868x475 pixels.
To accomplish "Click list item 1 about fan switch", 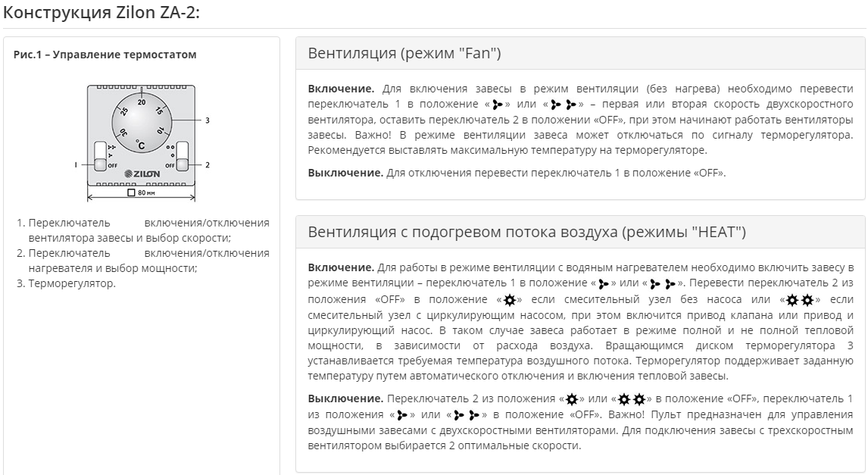I will 148,230.
